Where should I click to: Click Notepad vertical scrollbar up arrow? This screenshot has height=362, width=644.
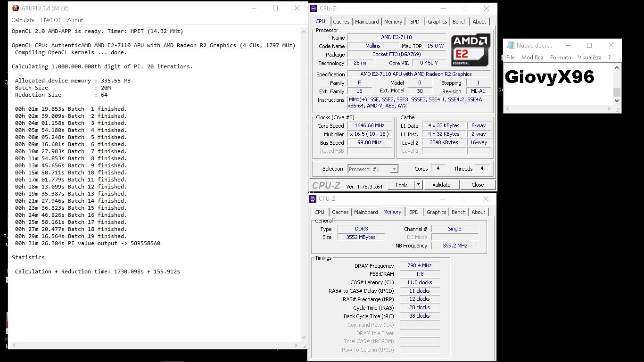pos(617,67)
